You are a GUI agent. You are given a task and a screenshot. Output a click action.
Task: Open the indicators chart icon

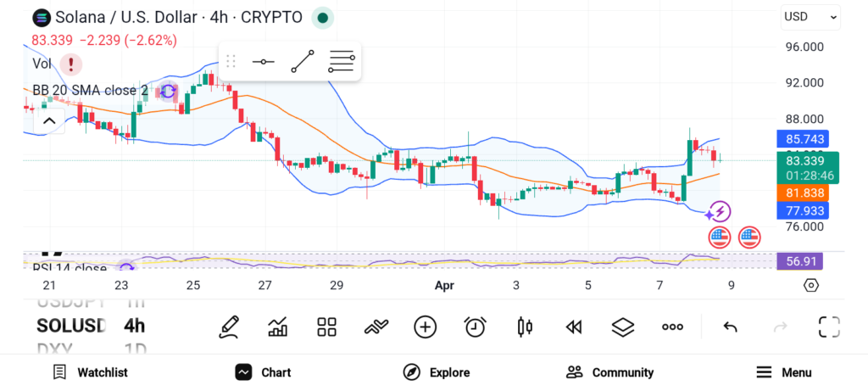coord(277,327)
